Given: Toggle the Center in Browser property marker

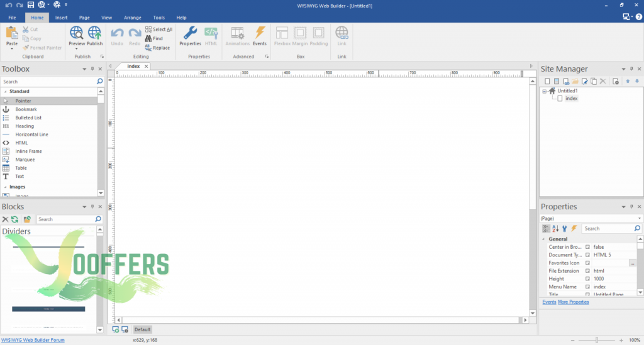Looking at the screenshot, I should [x=587, y=247].
